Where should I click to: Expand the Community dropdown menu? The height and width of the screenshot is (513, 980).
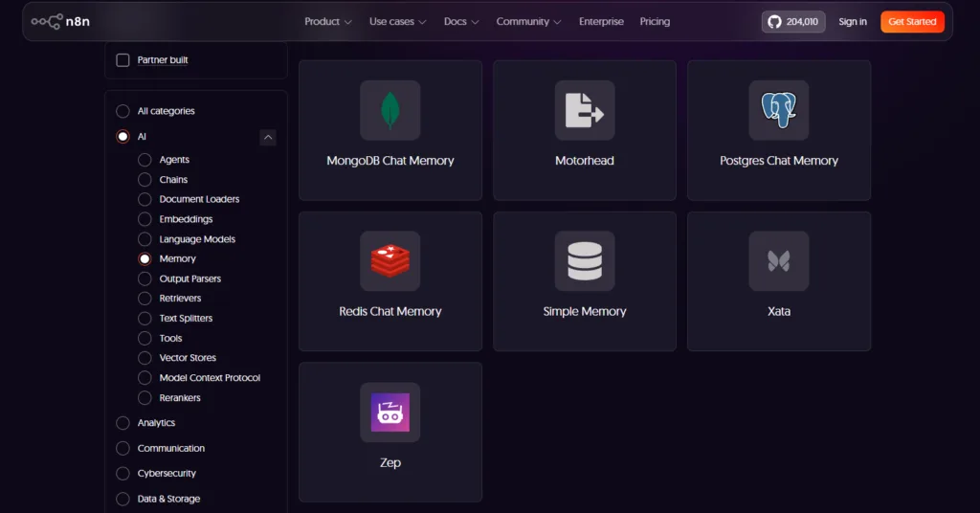(528, 22)
